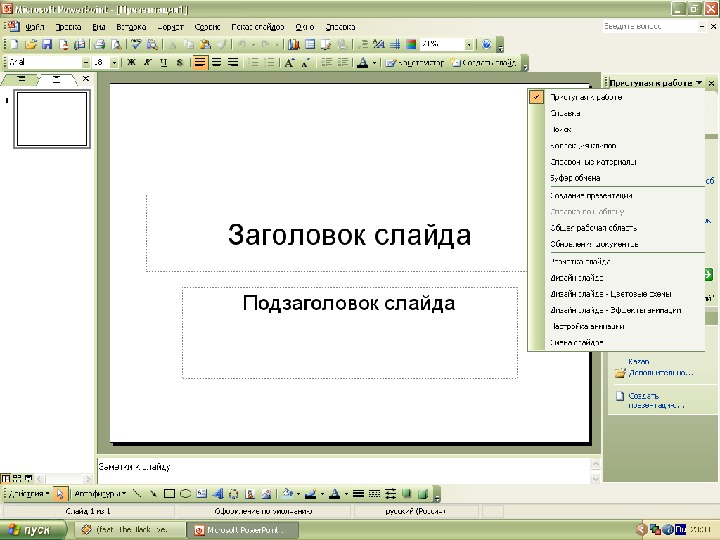This screenshot has width=720, height=540.
Task: Click the Save floppy disk icon
Action: pos(47,45)
